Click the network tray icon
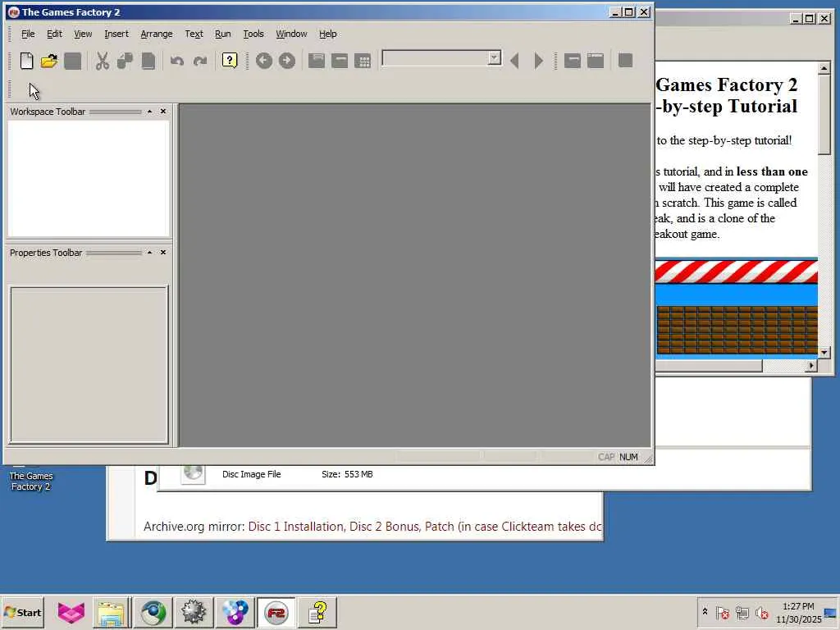840x630 pixels. click(742, 612)
